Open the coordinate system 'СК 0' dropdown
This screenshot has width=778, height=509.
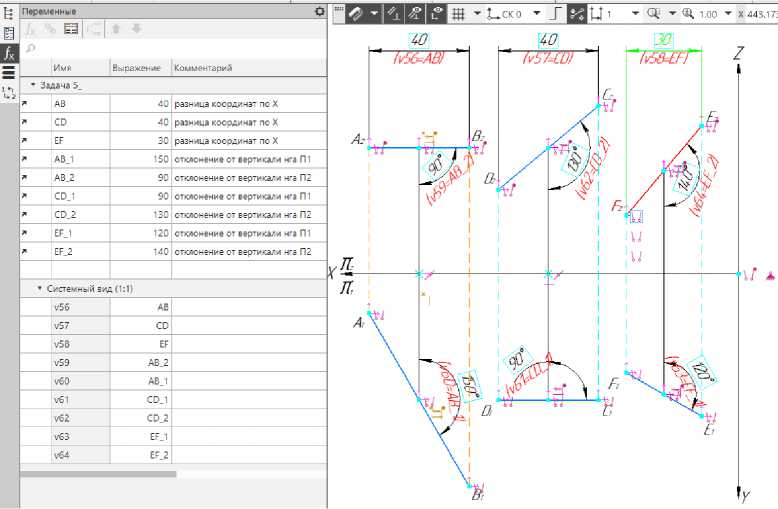pos(537,14)
